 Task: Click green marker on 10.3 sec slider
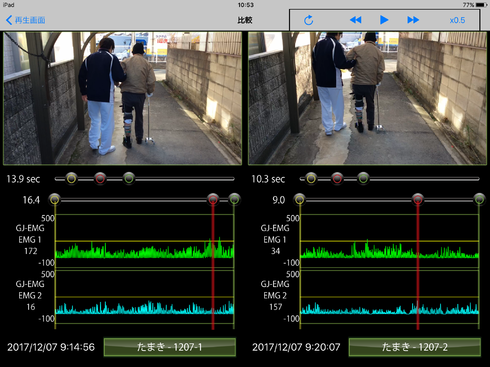[363, 179]
